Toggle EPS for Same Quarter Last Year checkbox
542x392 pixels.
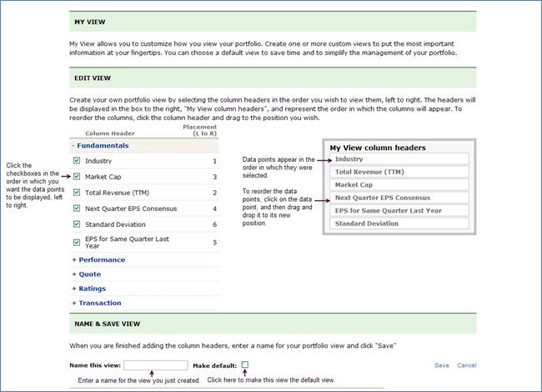pos(77,240)
